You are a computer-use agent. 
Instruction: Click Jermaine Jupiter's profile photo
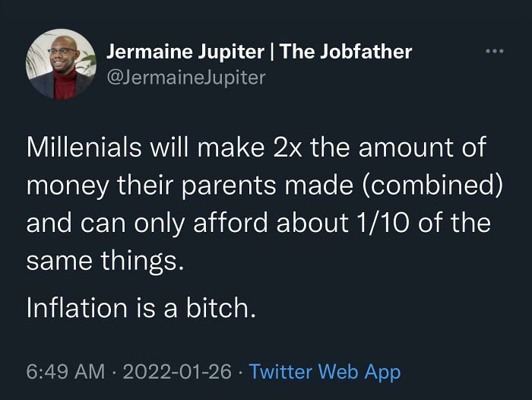coord(59,64)
